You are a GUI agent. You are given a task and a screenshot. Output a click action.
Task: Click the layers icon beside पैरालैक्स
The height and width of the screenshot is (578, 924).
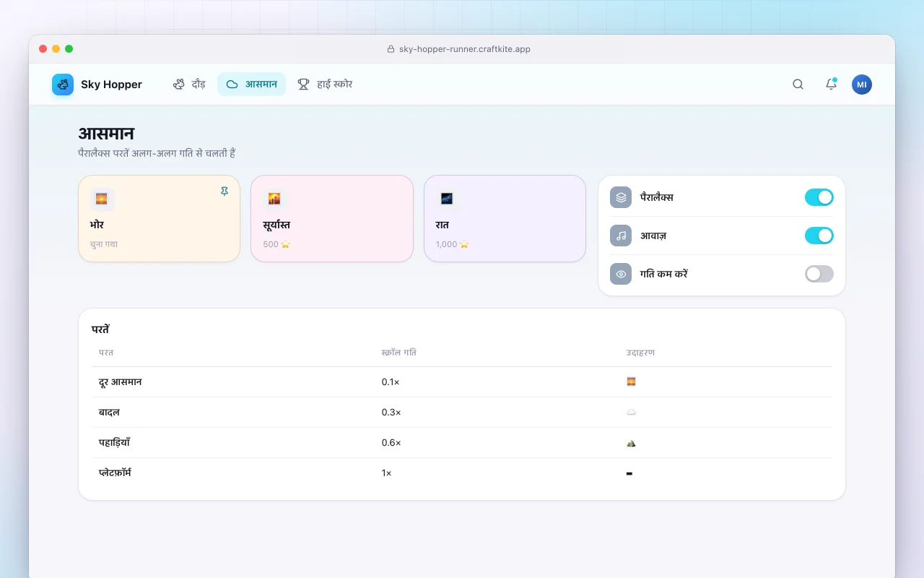pos(621,197)
